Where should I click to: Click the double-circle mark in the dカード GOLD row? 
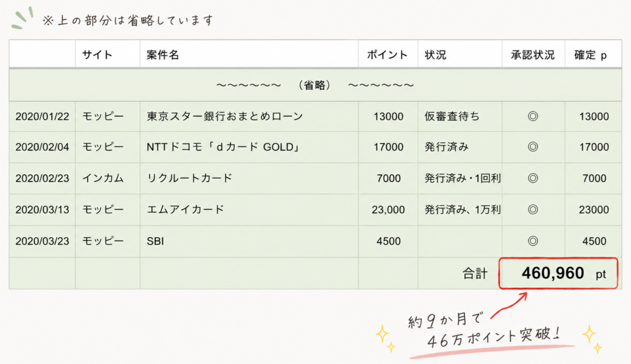(x=533, y=147)
